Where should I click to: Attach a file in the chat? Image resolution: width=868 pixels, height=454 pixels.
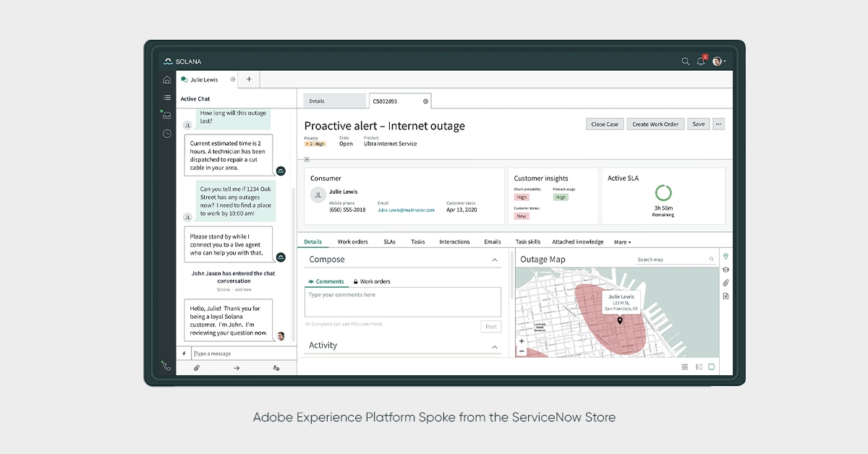197,368
